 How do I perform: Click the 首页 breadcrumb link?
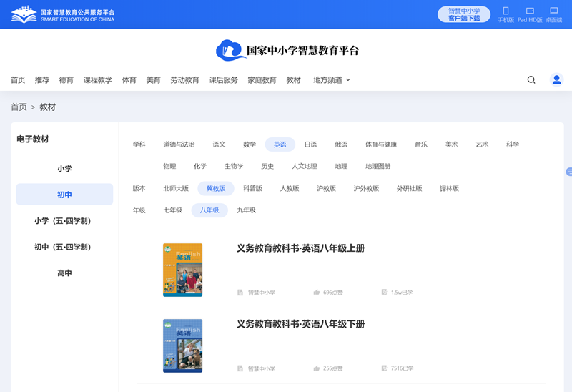19,107
